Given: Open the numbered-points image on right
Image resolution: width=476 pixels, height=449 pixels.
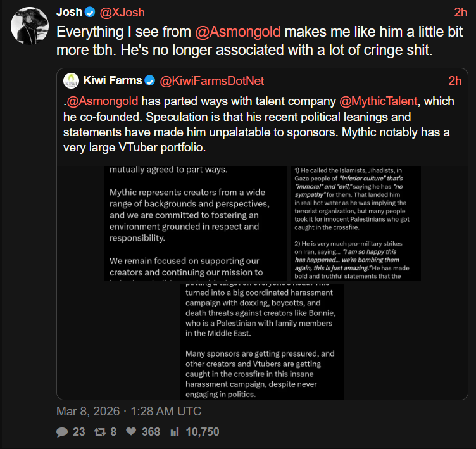Looking at the screenshot, I should tap(356, 224).
